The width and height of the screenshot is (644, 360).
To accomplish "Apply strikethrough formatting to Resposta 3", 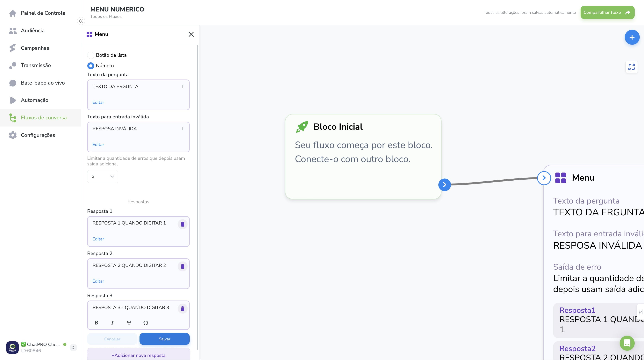I will [x=129, y=322].
